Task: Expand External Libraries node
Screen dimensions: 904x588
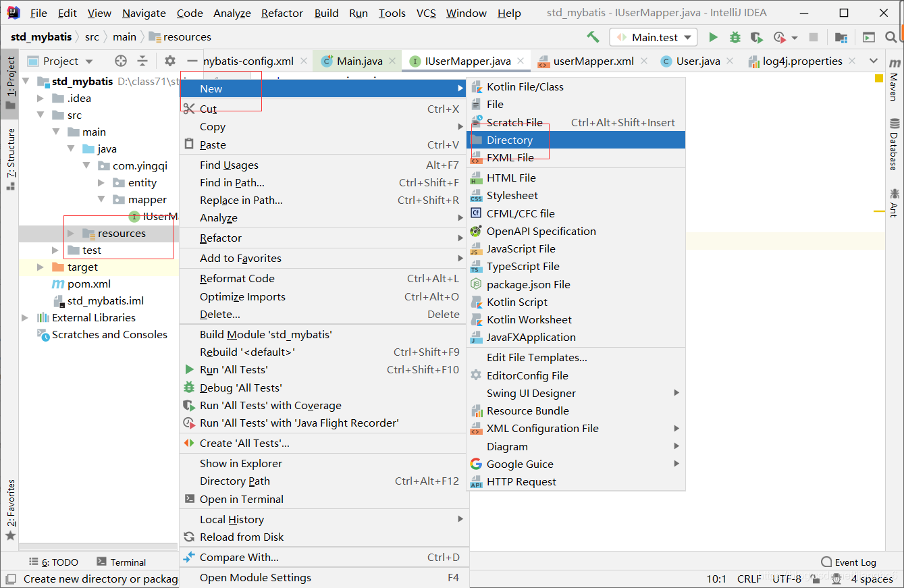Action: pyautogui.click(x=25, y=317)
